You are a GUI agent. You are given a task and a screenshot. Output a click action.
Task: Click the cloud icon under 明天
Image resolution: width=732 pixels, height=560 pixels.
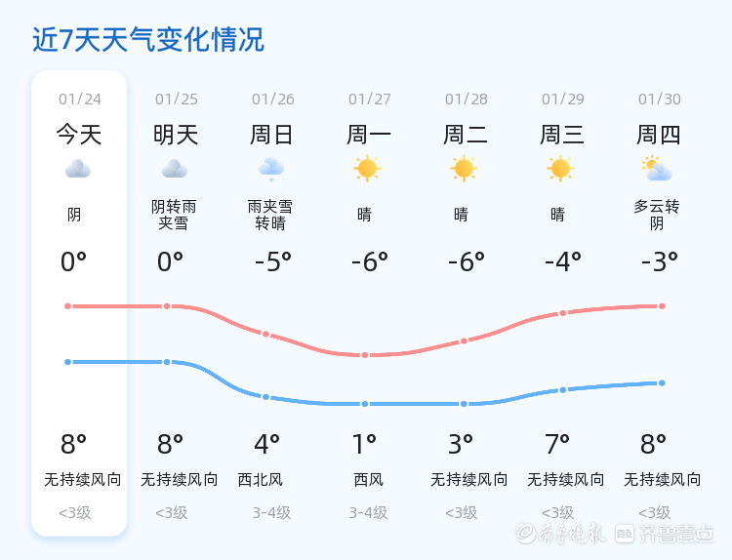pos(175,169)
